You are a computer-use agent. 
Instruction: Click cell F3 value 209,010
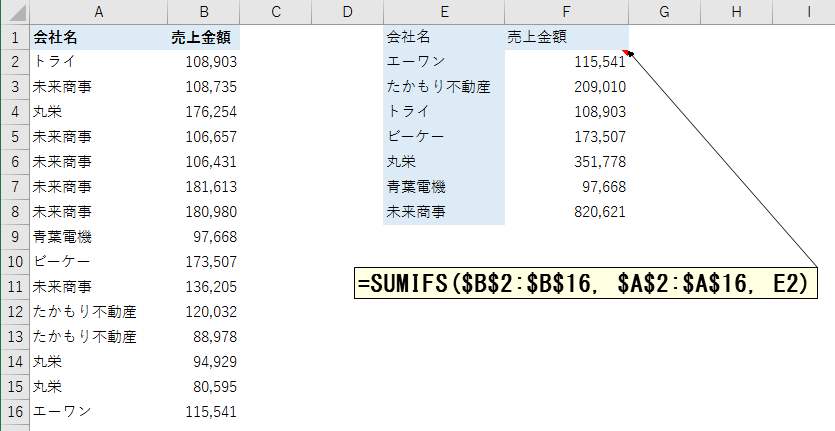pos(566,87)
